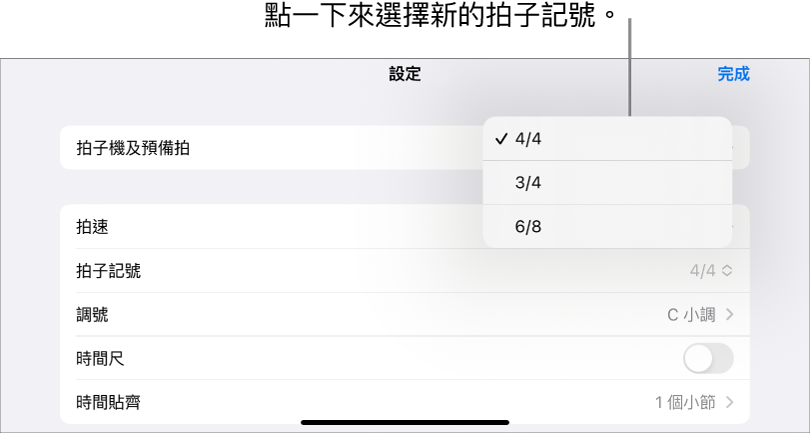The image size is (811, 434).
Task: Select 6/8 in the pop-up menu
Action: (x=528, y=227)
